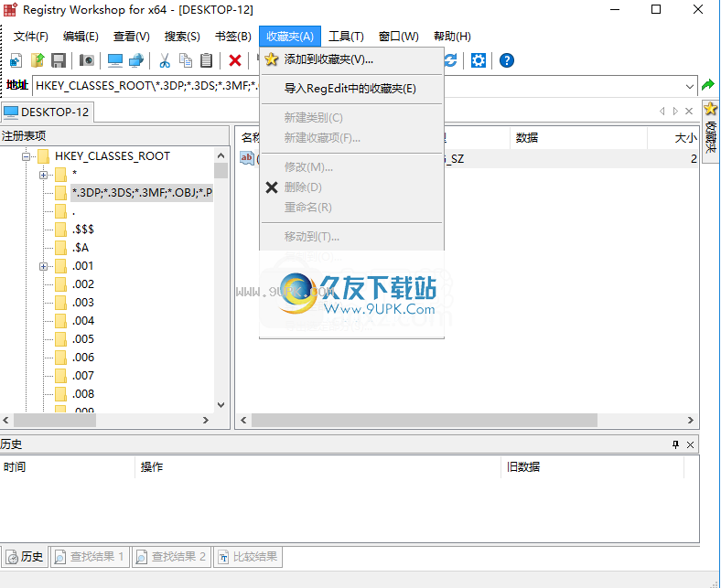721x588 pixels.
Task: Click the green go arrow beside address bar
Action: pyautogui.click(x=707, y=85)
